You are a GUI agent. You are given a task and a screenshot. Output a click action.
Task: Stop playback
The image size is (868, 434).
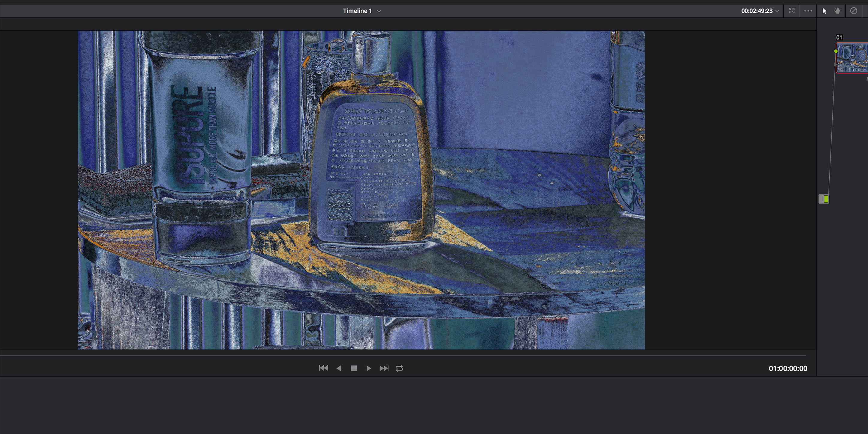click(354, 368)
